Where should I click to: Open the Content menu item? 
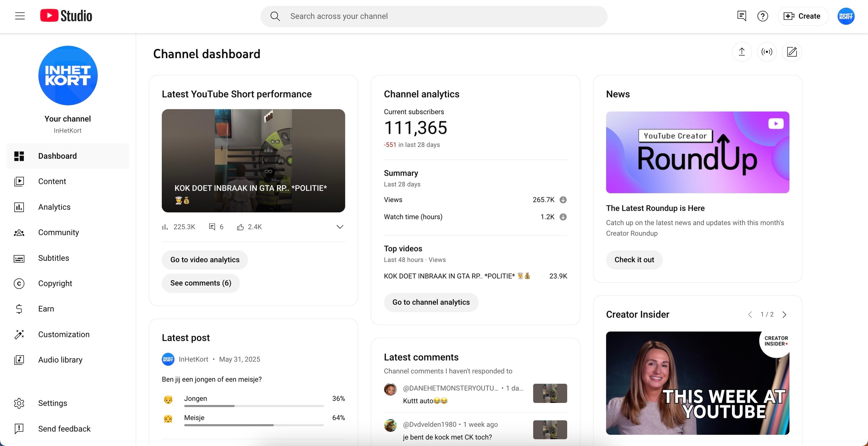(68, 182)
